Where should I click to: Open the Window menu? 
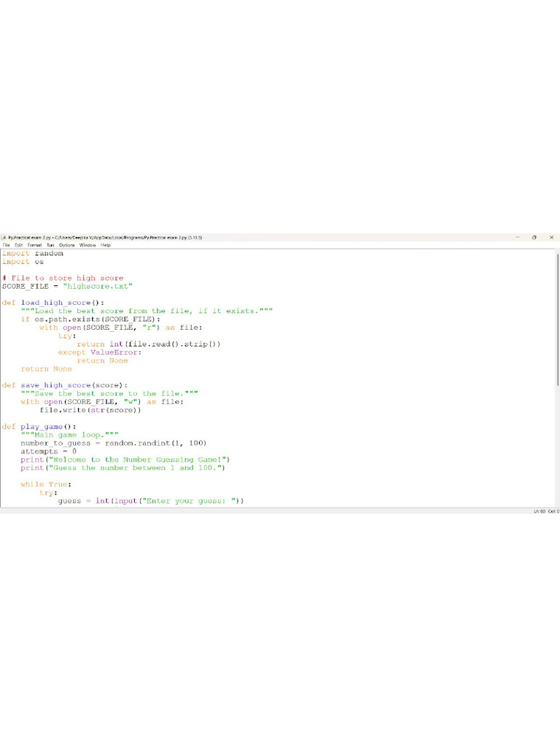tap(87, 245)
